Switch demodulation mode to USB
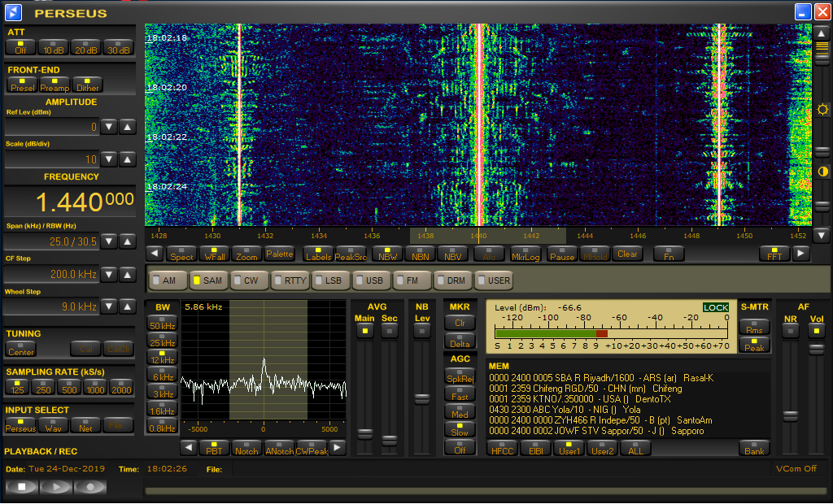 [x=370, y=280]
